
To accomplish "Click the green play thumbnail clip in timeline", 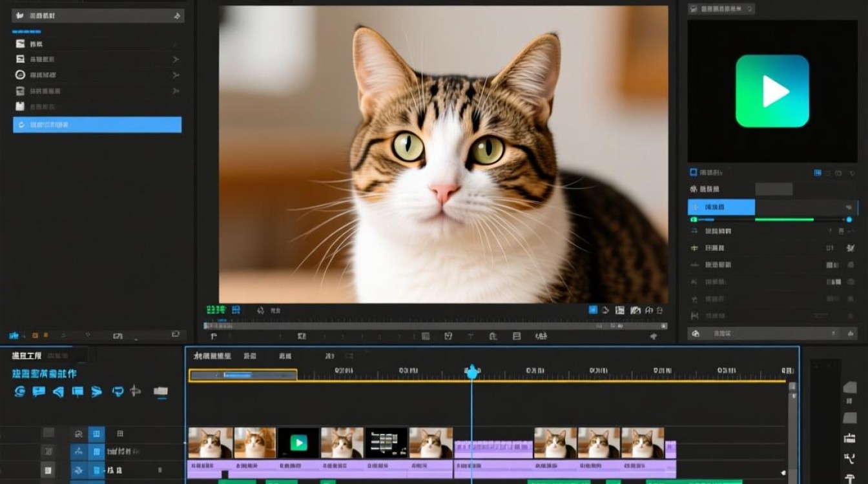I will 298,443.
